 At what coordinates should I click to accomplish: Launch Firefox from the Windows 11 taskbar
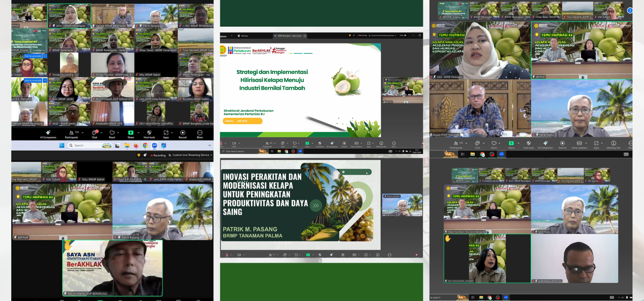(136, 145)
